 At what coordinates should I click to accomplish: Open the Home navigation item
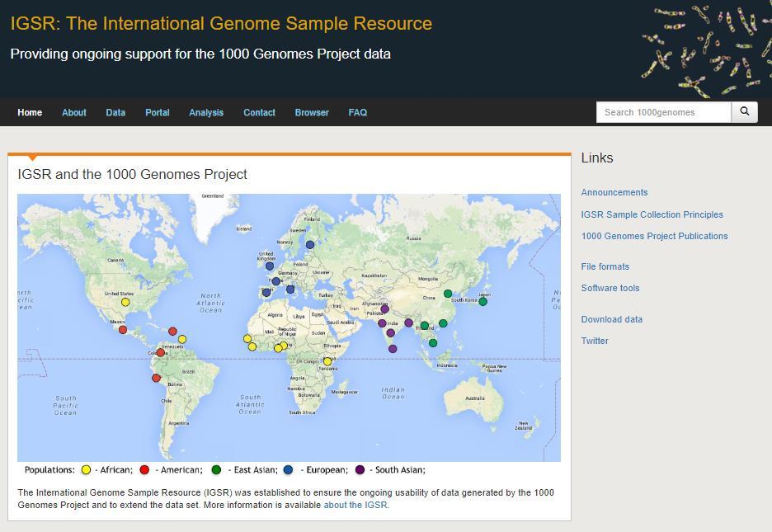[30, 112]
